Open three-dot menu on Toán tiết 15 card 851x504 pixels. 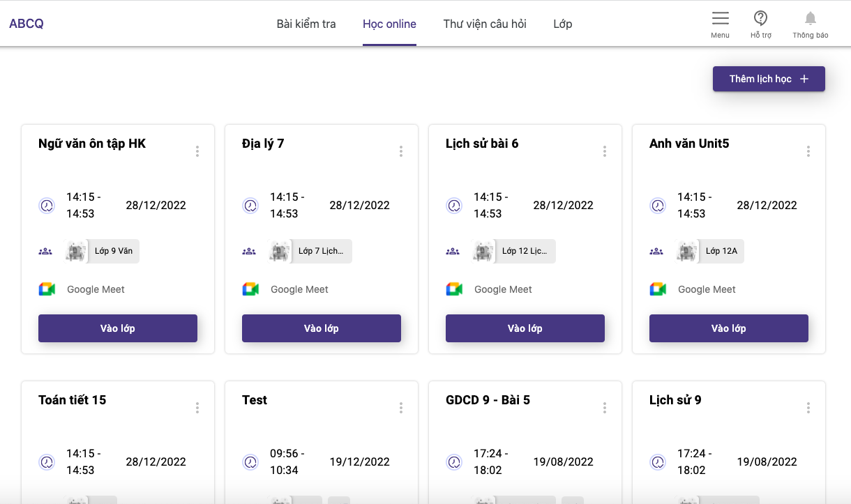point(197,408)
